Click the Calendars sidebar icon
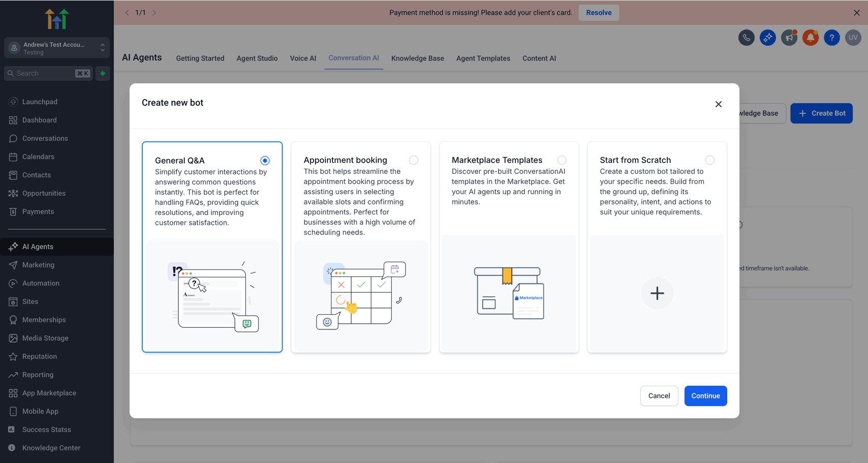 click(13, 157)
